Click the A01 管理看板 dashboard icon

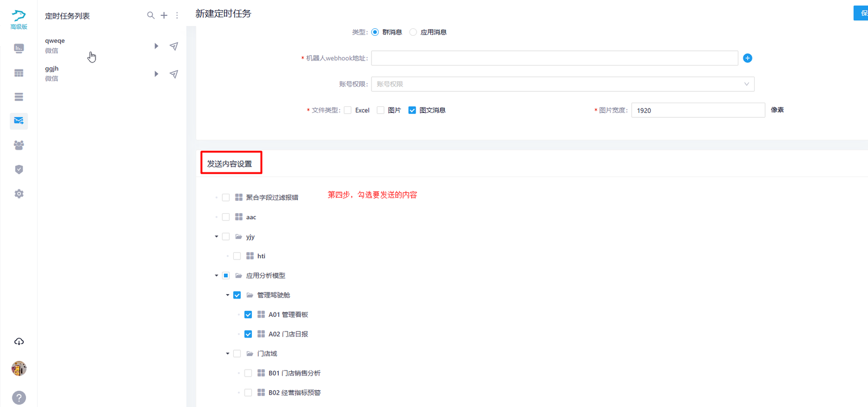tap(261, 315)
